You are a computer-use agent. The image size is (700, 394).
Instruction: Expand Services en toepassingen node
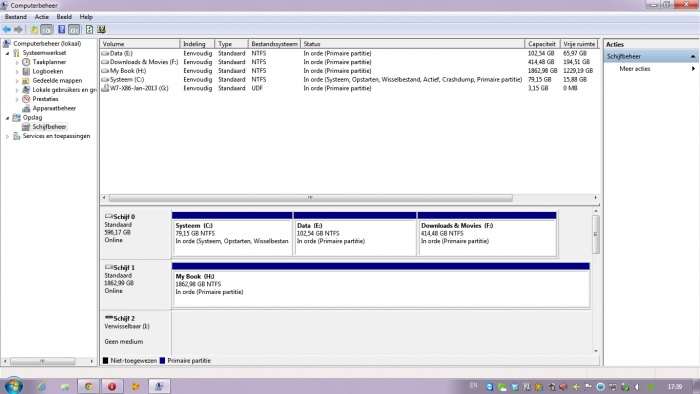7,137
